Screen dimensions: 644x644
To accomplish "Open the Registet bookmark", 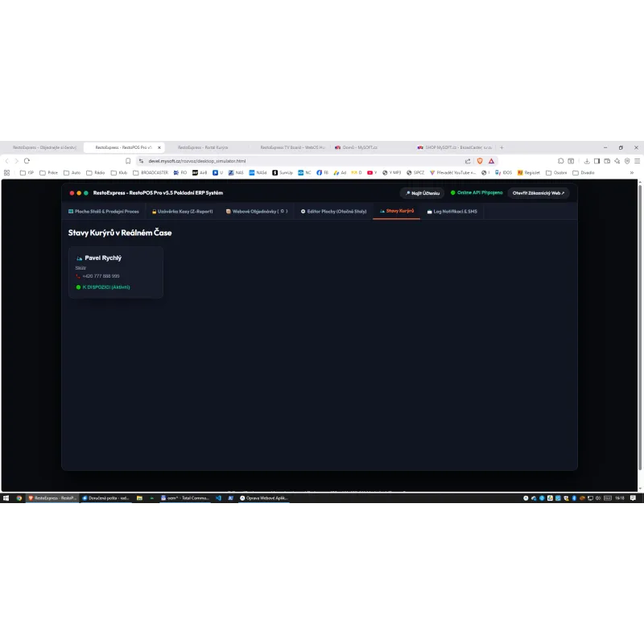I will click(x=529, y=173).
